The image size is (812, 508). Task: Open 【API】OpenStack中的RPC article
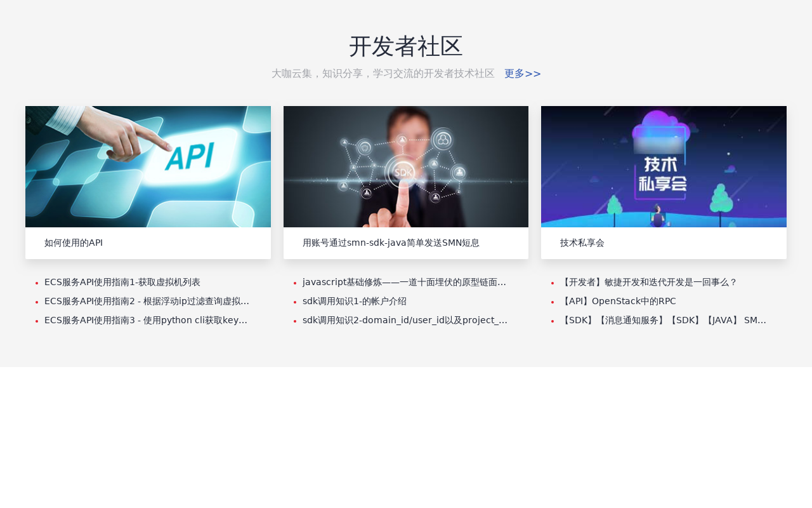coord(618,300)
